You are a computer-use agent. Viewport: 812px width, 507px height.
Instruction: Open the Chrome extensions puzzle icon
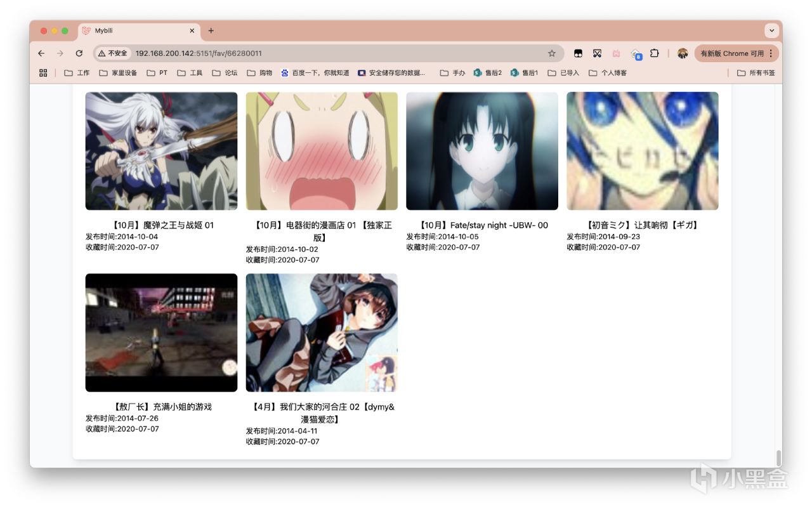(x=655, y=53)
